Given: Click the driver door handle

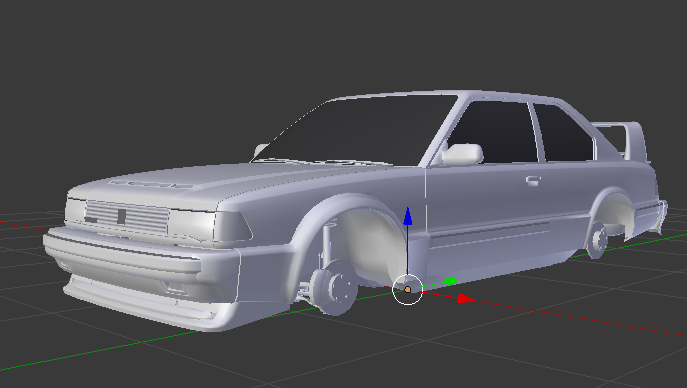Looking at the screenshot, I should tap(533, 180).
